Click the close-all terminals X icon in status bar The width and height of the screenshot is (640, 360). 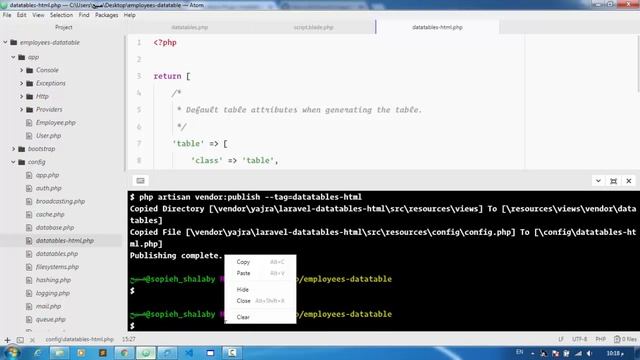32,340
